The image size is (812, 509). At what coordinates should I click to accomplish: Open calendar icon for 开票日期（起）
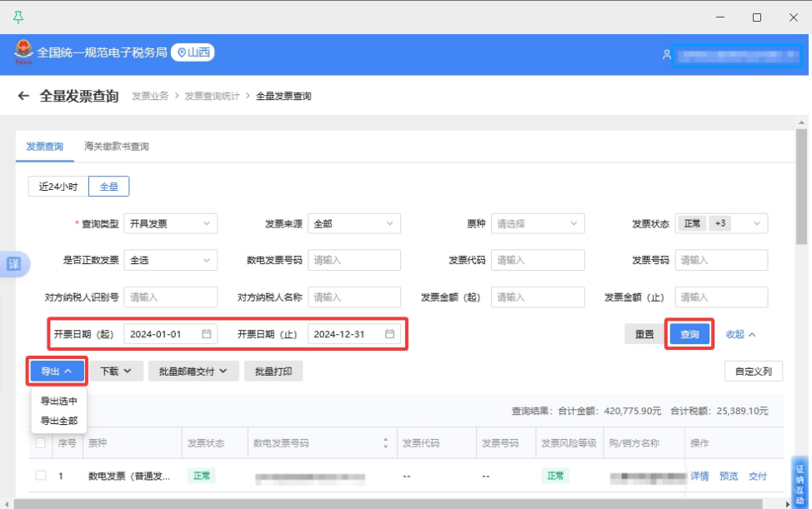pyautogui.click(x=207, y=334)
